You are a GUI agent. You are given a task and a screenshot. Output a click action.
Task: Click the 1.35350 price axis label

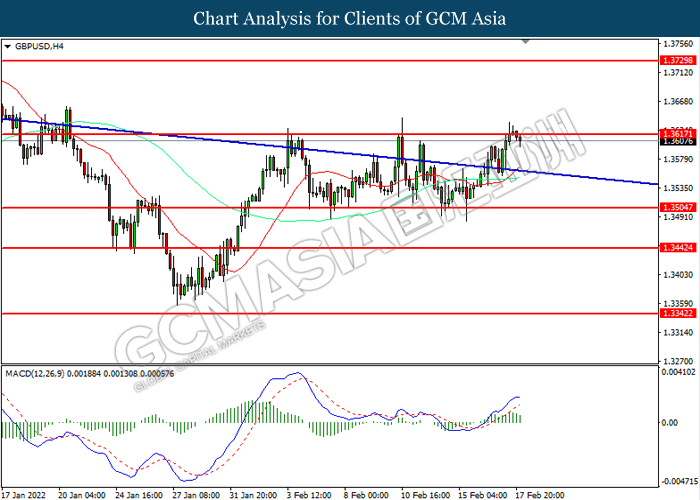tap(678, 188)
